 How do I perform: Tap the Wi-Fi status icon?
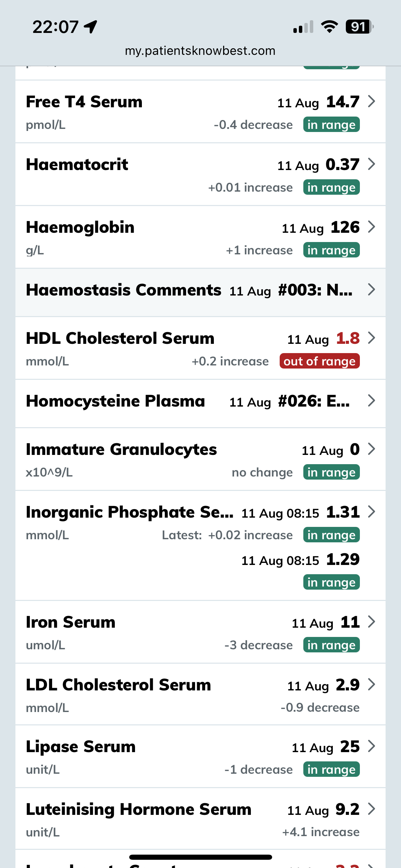(329, 27)
